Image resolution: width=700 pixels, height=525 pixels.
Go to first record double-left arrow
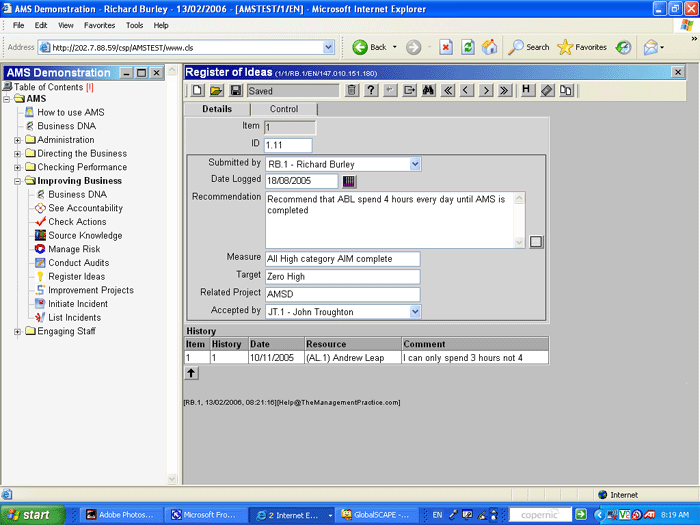point(448,91)
